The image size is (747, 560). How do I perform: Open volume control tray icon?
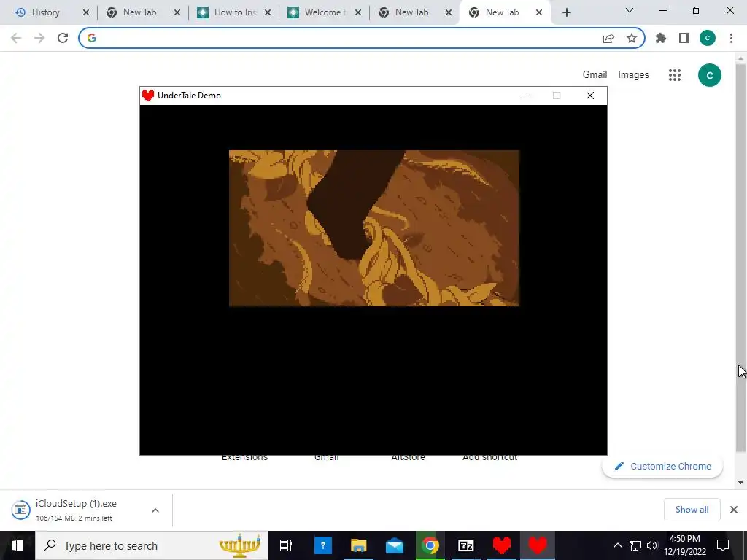(652, 545)
